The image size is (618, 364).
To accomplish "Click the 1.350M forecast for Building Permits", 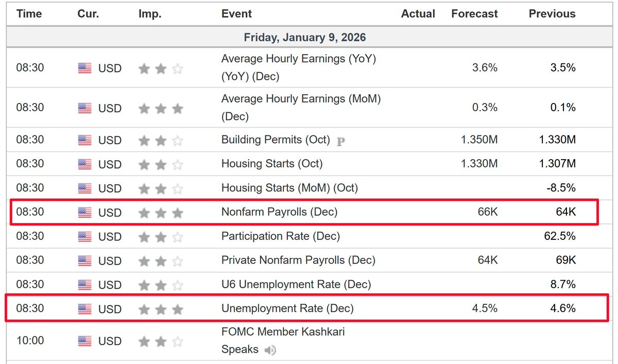I will point(479,140).
